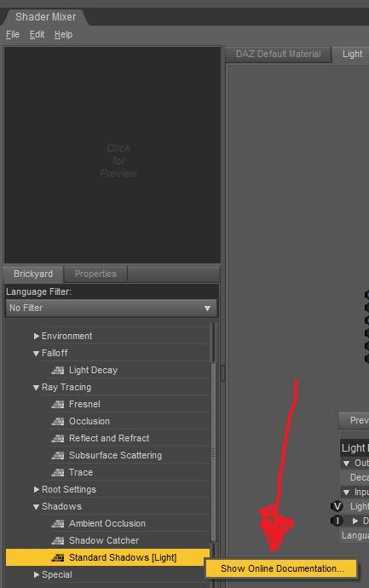Click the brick icon beside Fresnel
369x588 pixels.
coord(58,404)
